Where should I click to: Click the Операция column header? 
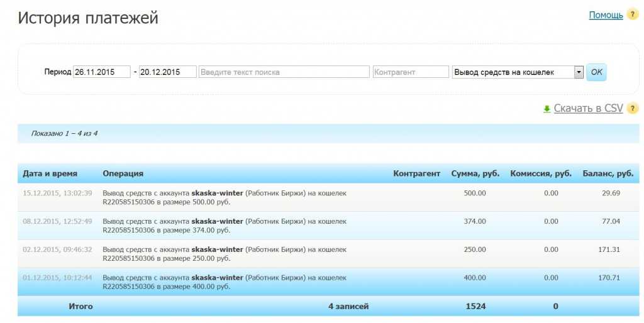(x=123, y=173)
